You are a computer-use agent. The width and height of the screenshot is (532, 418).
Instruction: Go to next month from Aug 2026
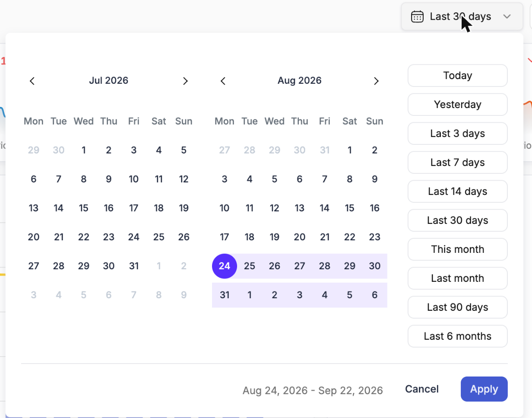point(376,81)
